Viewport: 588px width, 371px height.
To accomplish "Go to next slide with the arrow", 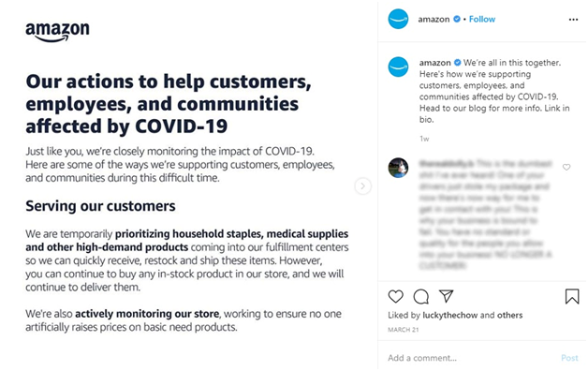I will click(362, 186).
